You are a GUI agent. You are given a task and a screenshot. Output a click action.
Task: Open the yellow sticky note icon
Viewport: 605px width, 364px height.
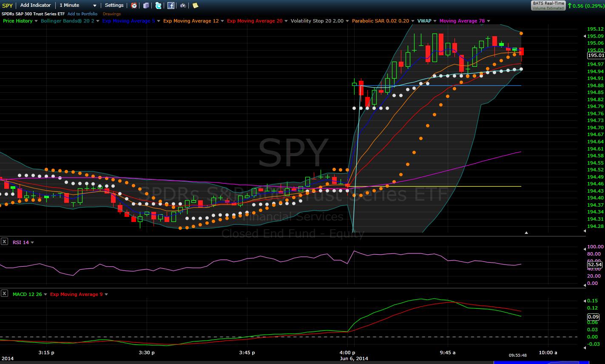click(x=195, y=6)
